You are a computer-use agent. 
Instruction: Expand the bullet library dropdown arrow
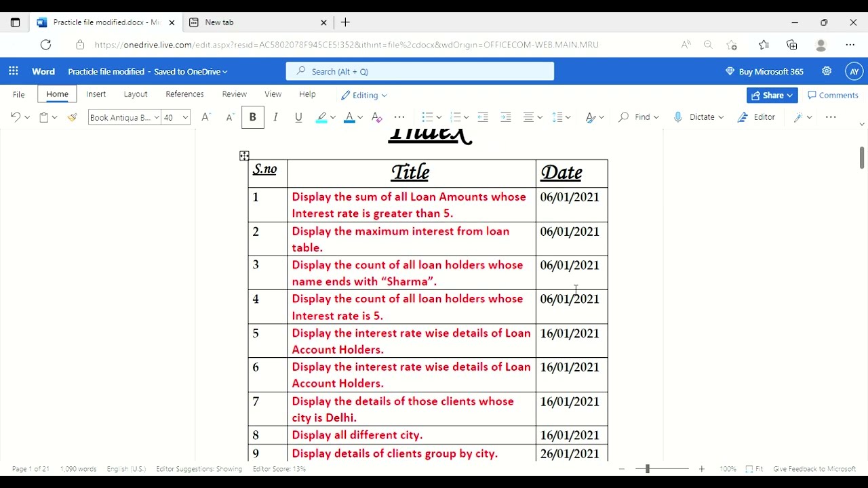439,117
